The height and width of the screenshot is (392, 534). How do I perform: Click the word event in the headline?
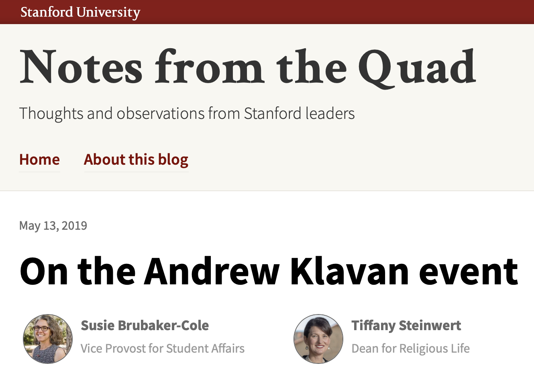(x=468, y=272)
